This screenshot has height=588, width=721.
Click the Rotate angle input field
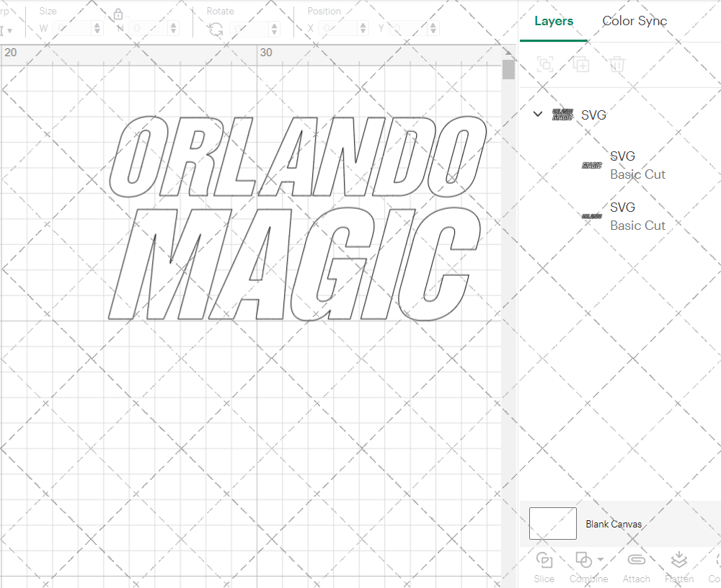click(249, 29)
